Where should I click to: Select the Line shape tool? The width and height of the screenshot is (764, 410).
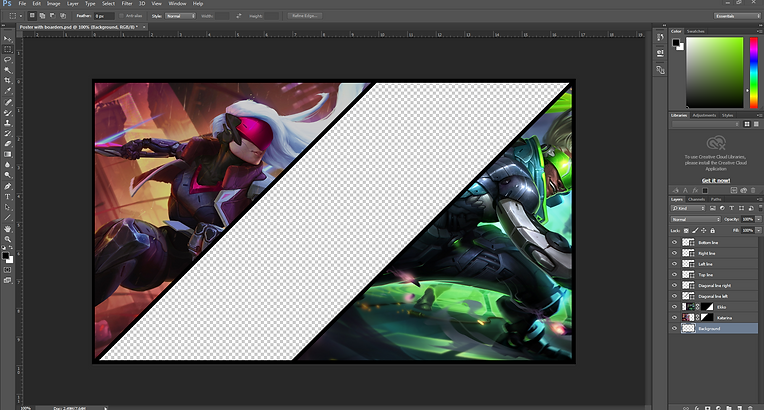7,218
